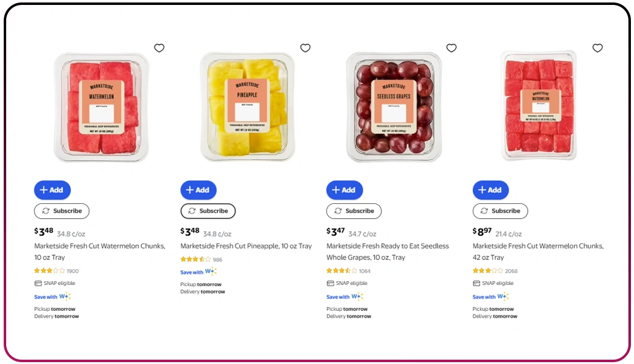Viewport: 634px width, 364px height.
Task: Subscribe to 42 oz watermelon chunks
Action: click(501, 211)
